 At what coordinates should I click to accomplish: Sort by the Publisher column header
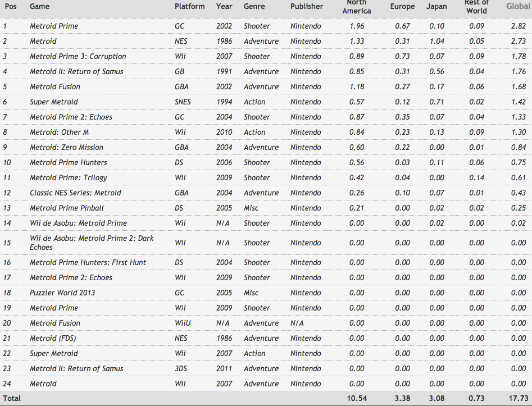tap(307, 6)
